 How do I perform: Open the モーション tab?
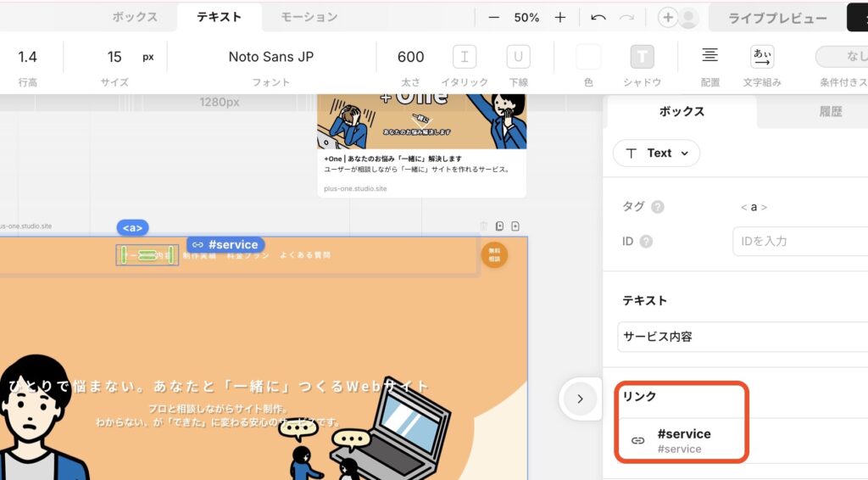pyautogui.click(x=309, y=17)
